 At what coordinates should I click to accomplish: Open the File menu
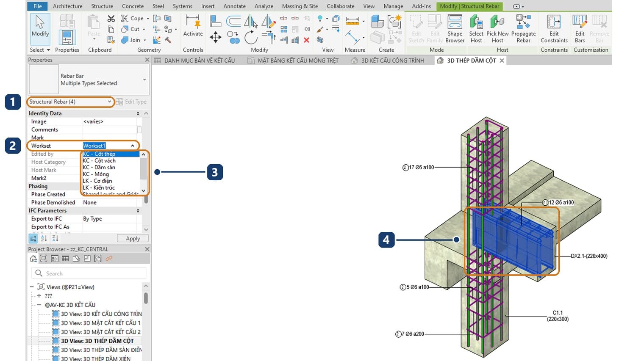[x=38, y=6]
